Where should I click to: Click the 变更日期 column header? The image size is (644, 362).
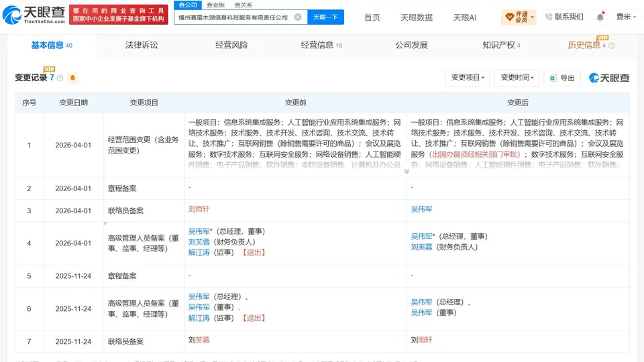(x=73, y=103)
